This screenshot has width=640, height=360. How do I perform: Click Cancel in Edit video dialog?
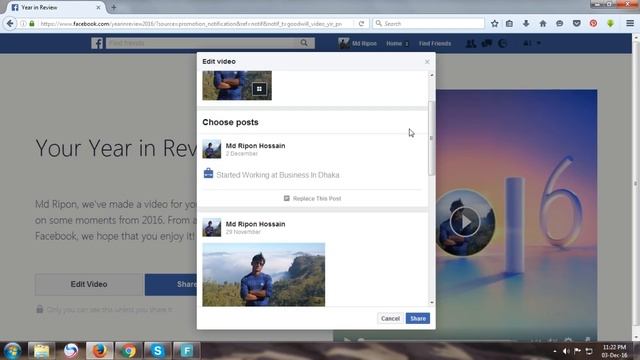[x=390, y=318]
